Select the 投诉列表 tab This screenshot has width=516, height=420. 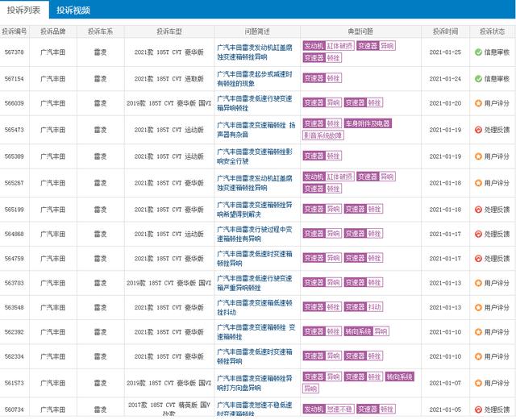[x=23, y=10]
